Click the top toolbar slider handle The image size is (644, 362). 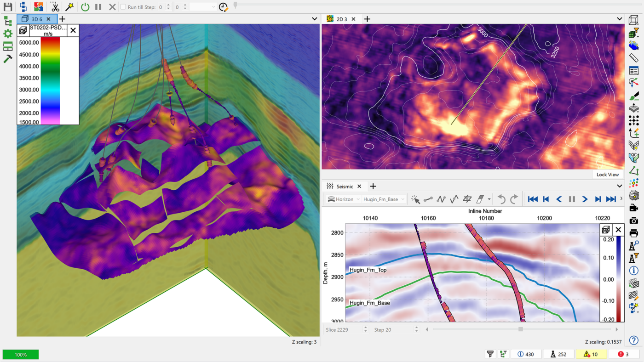point(236,5)
